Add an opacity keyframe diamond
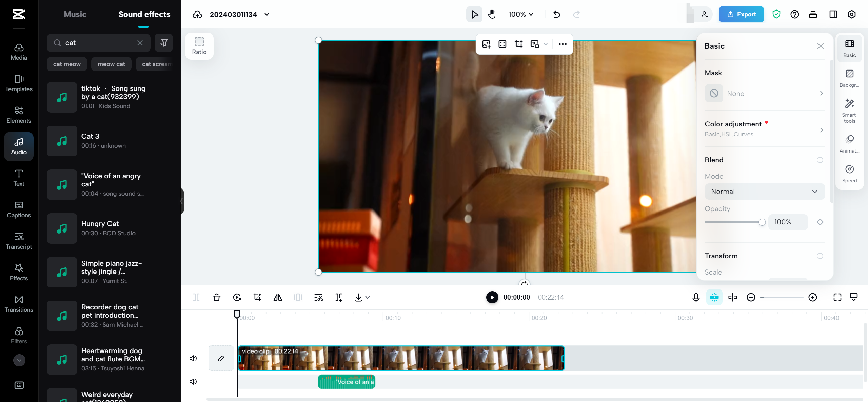 (820, 222)
